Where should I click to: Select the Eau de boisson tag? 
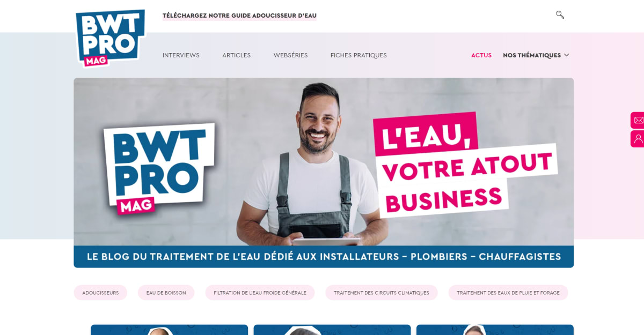[x=166, y=293]
